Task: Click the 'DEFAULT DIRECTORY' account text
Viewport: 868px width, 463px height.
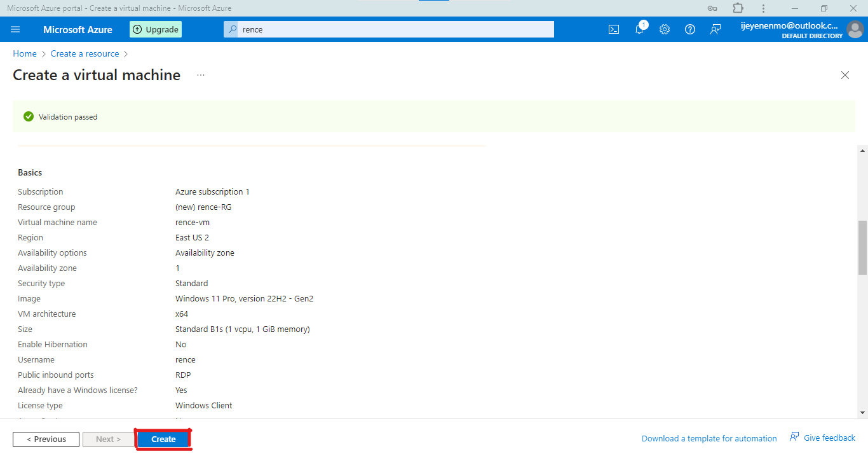Action: (x=812, y=36)
